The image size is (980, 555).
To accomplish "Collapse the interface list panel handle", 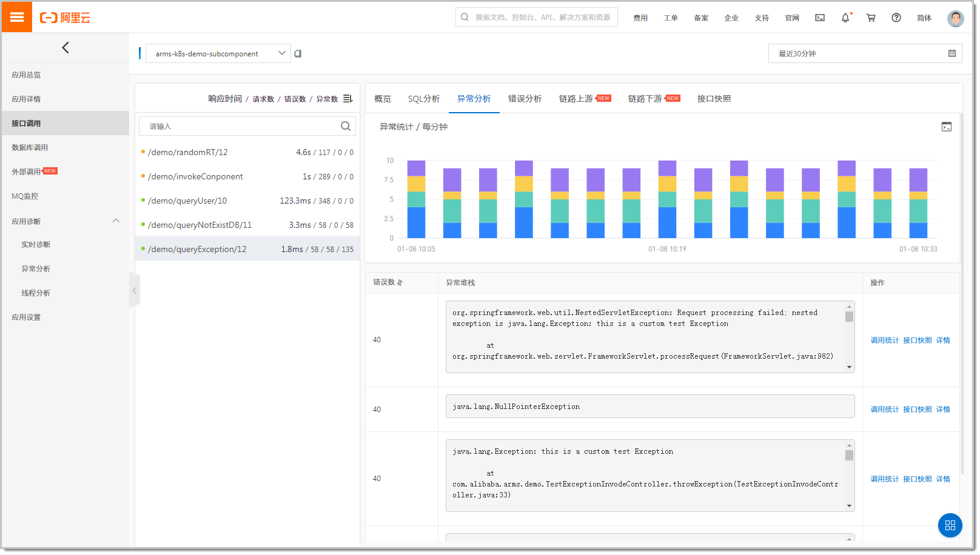I will [134, 290].
